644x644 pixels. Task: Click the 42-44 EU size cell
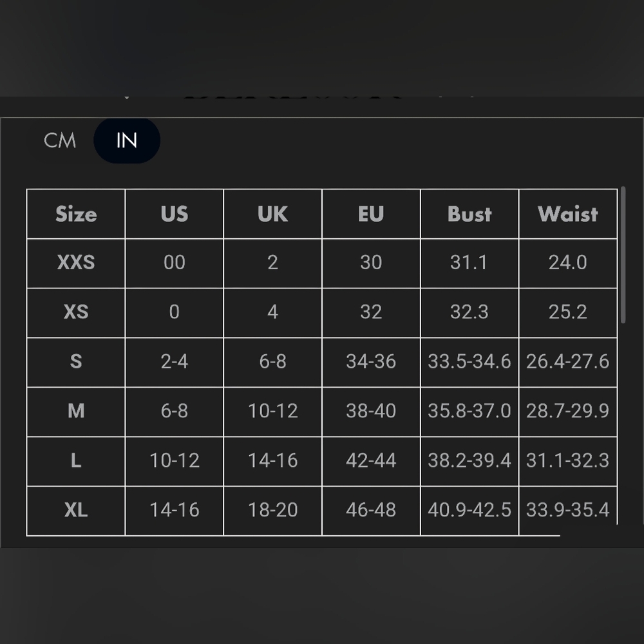371,460
